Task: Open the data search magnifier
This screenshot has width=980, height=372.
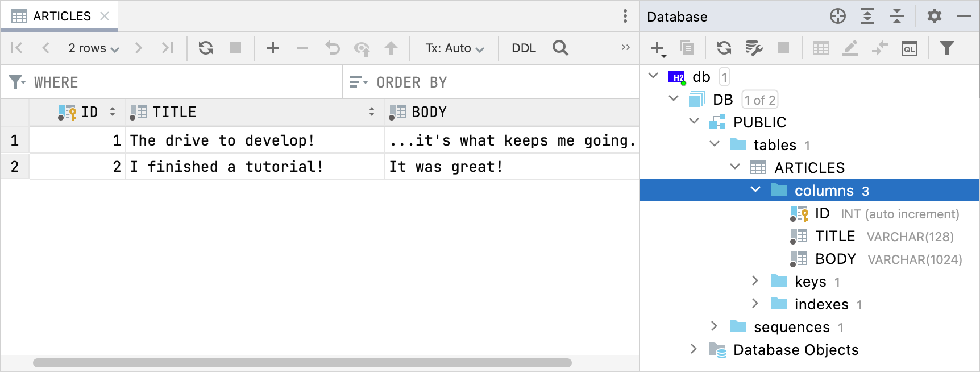Action: tap(560, 48)
